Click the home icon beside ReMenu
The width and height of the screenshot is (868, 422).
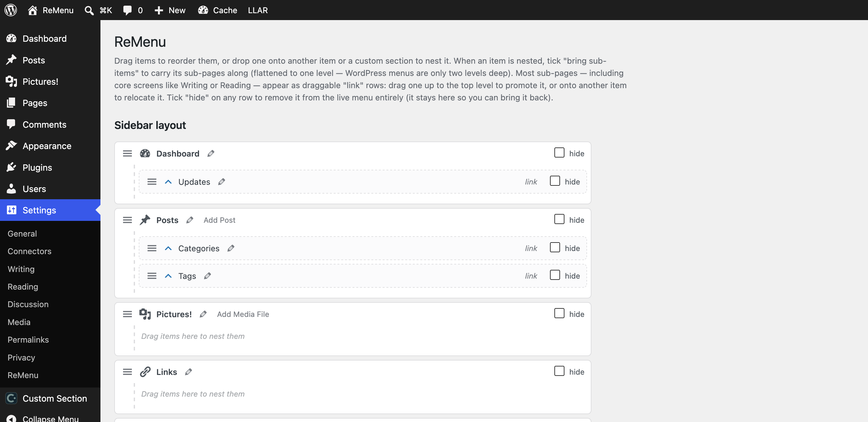[32, 10]
